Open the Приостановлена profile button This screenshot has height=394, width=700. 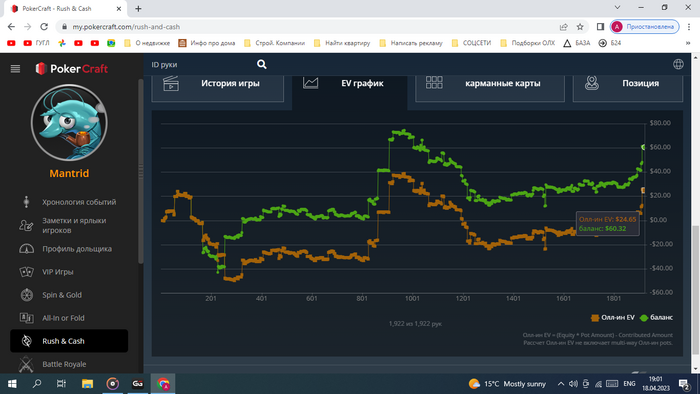tap(645, 27)
